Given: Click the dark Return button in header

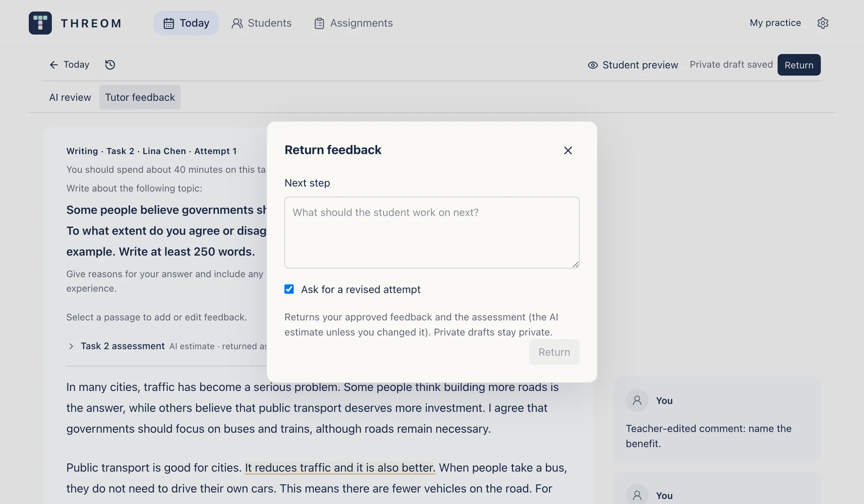Looking at the screenshot, I should 799,65.
